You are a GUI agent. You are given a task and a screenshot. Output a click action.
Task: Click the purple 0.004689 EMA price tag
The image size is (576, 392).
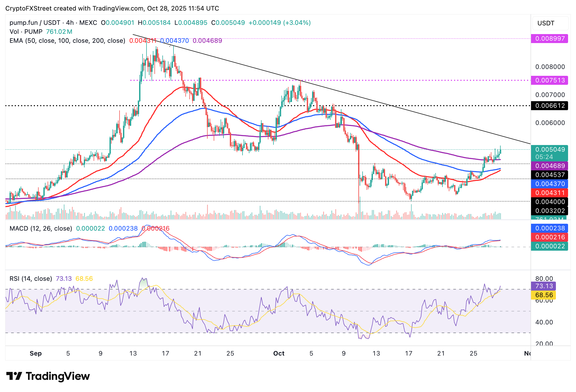coord(550,166)
